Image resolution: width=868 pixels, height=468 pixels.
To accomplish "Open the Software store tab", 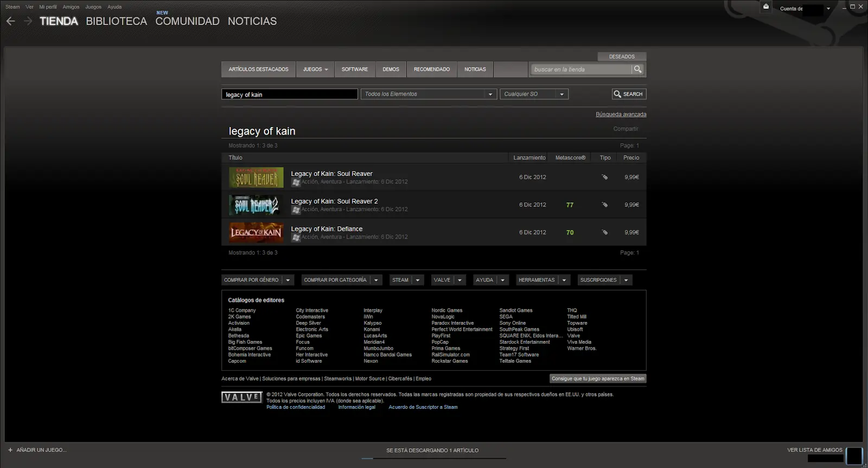I will pyautogui.click(x=355, y=69).
